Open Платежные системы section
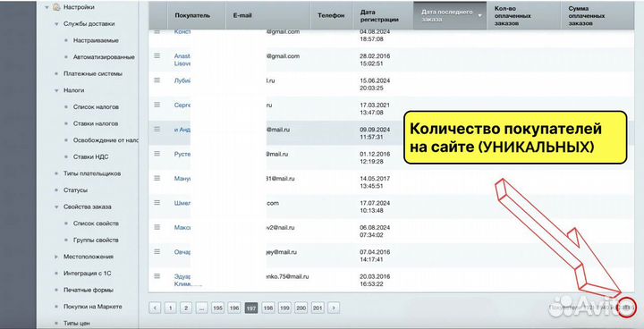The height and width of the screenshot is (329, 644). pos(93,74)
